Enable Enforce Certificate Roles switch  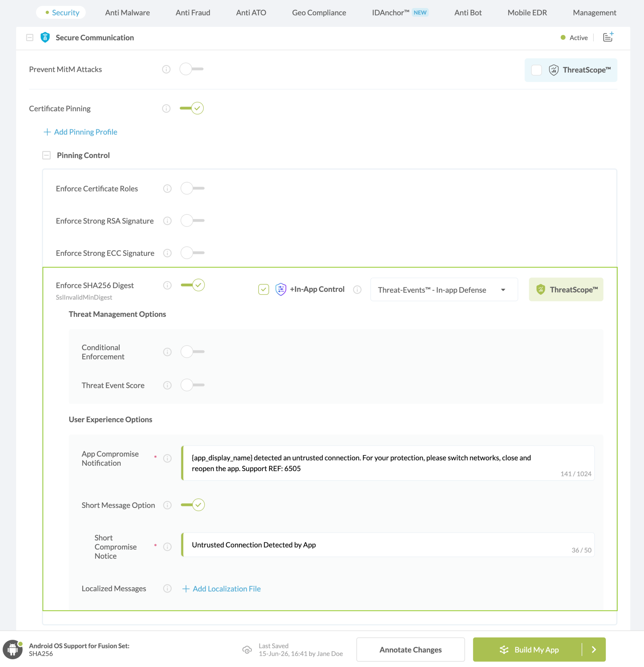pos(192,188)
